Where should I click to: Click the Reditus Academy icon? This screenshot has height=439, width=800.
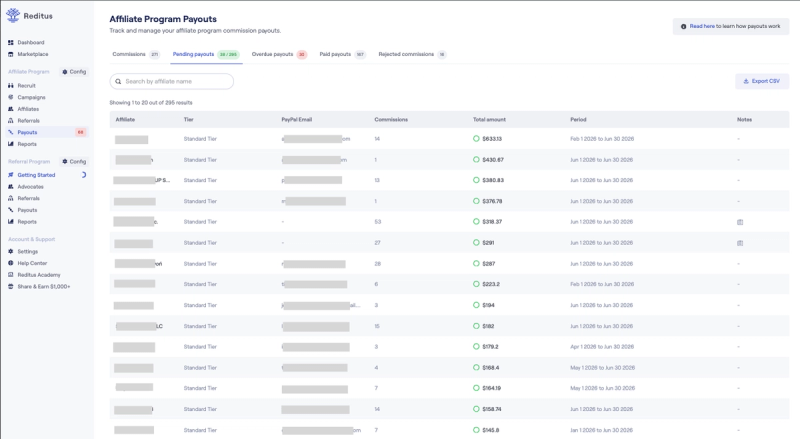[x=11, y=275]
